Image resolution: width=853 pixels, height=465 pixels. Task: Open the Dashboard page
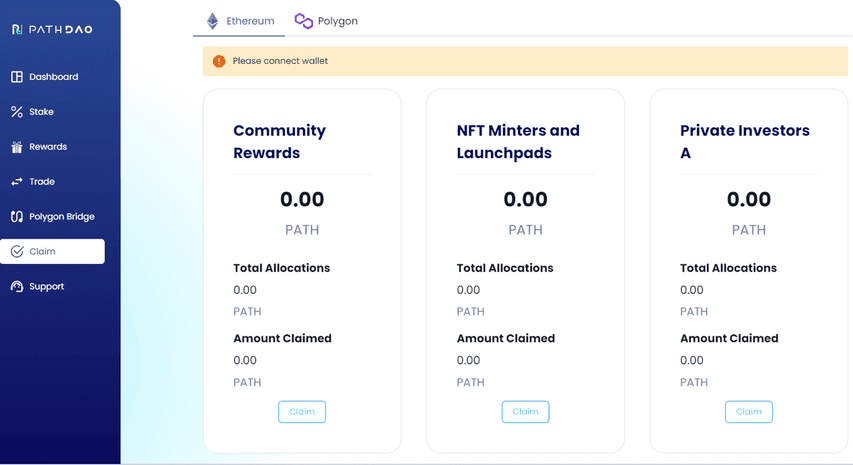(x=53, y=77)
